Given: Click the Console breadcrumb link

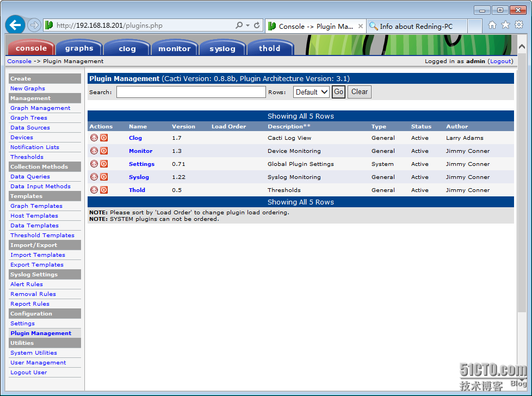Looking at the screenshot, I should (20, 61).
